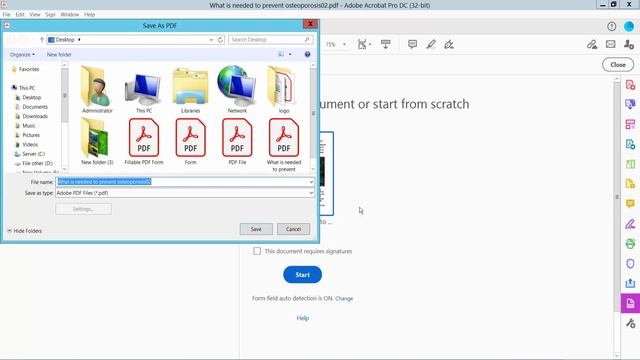Open the File menu
Viewport: 640px width, 360px height.
pos(7,14)
